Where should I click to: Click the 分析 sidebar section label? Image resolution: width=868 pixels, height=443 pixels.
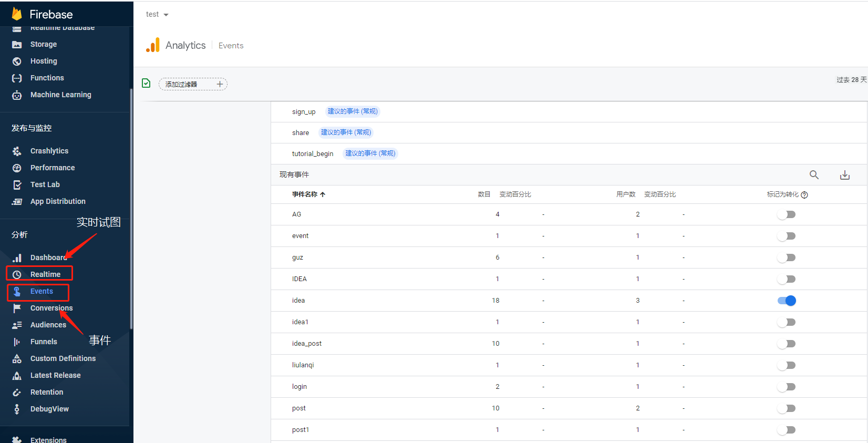[x=19, y=234]
